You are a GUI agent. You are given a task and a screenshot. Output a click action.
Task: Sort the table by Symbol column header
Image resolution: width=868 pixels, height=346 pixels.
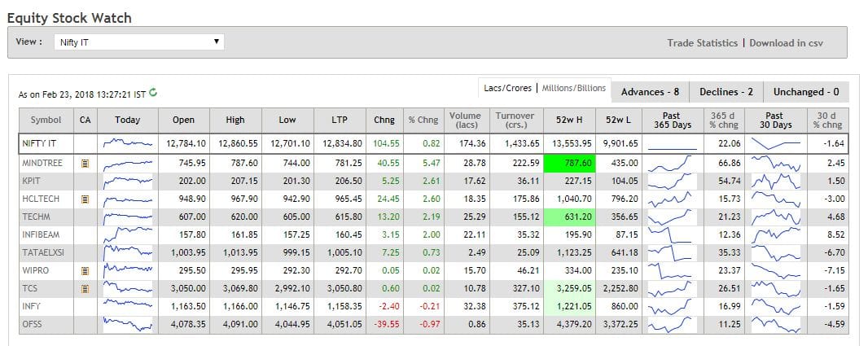click(x=46, y=120)
